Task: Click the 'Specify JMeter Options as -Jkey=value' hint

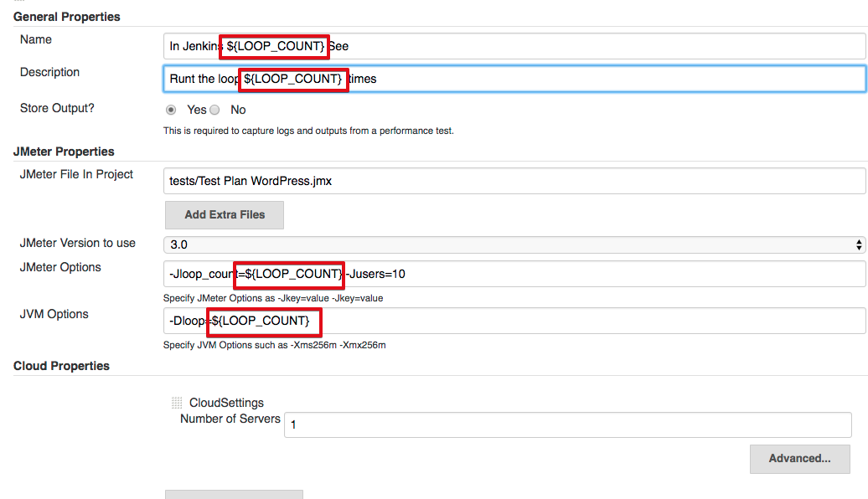Action: [273, 298]
